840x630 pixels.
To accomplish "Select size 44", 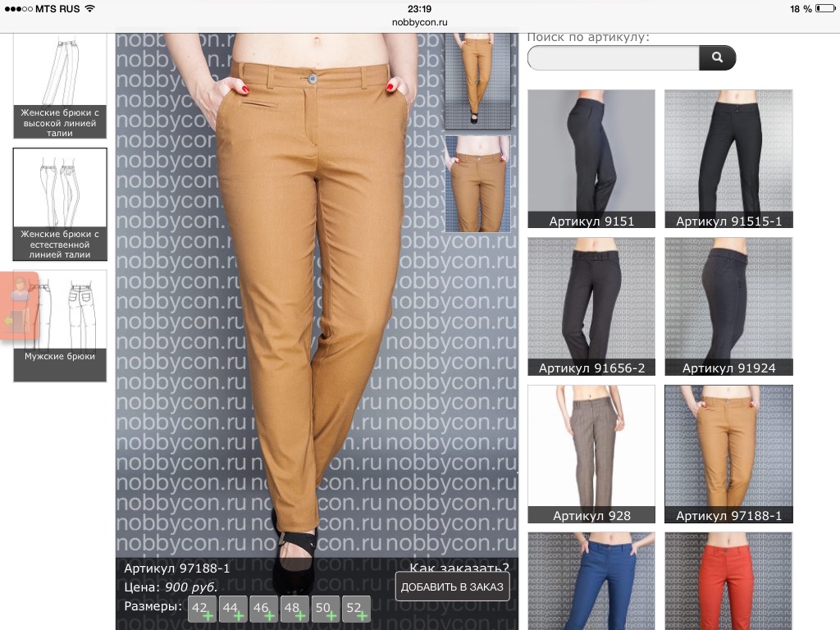I will point(232,609).
